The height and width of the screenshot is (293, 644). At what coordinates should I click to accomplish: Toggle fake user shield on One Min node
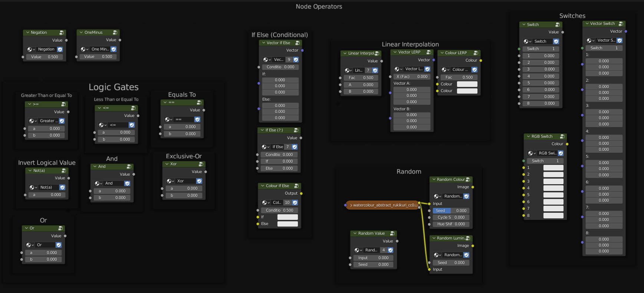click(x=114, y=49)
